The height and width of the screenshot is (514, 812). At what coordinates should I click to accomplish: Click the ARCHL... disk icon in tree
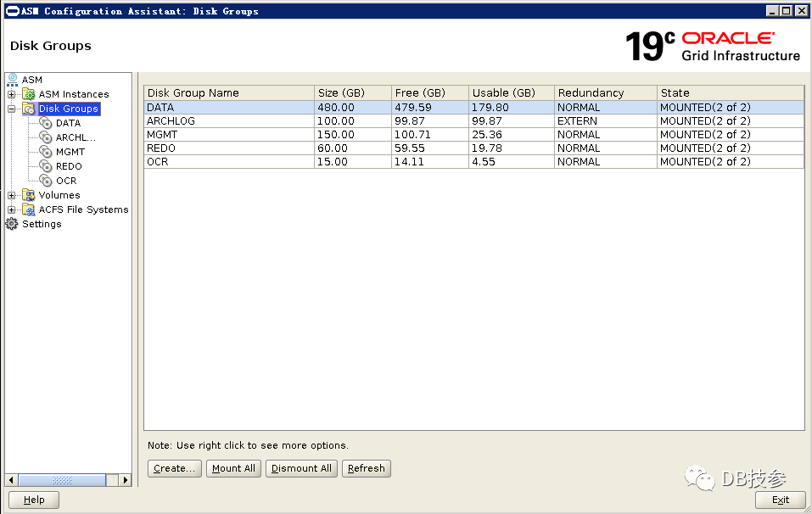coord(46,137)
